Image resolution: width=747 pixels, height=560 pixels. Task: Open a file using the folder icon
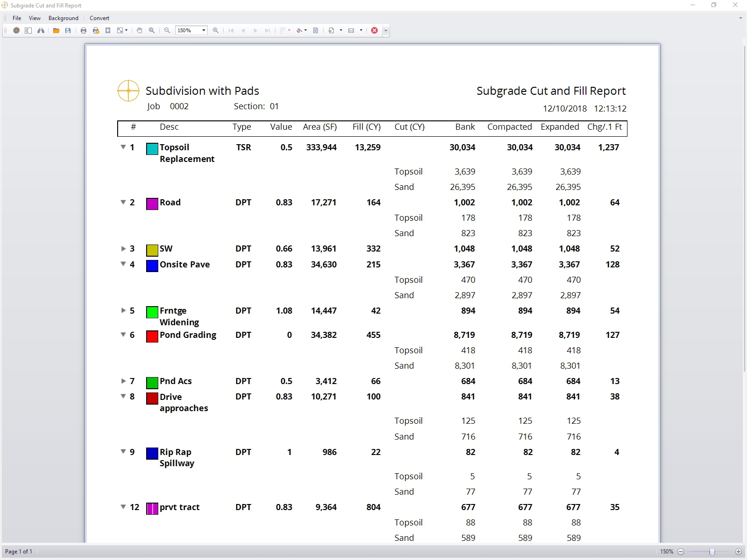[x=56, y=30]
